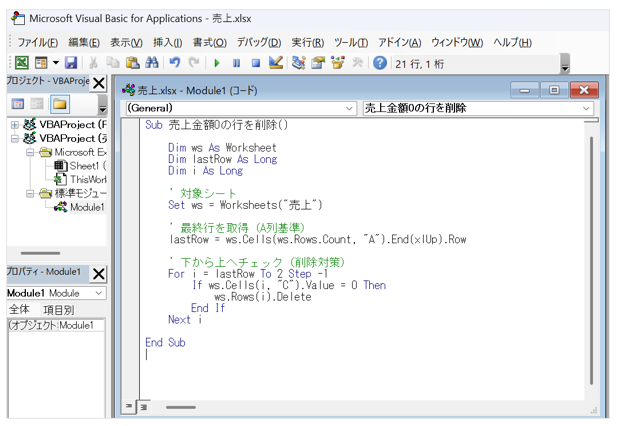Open the Insert object dropdown arrow in toolbar
The image size is (618, 426).
[x=56, y=63]
